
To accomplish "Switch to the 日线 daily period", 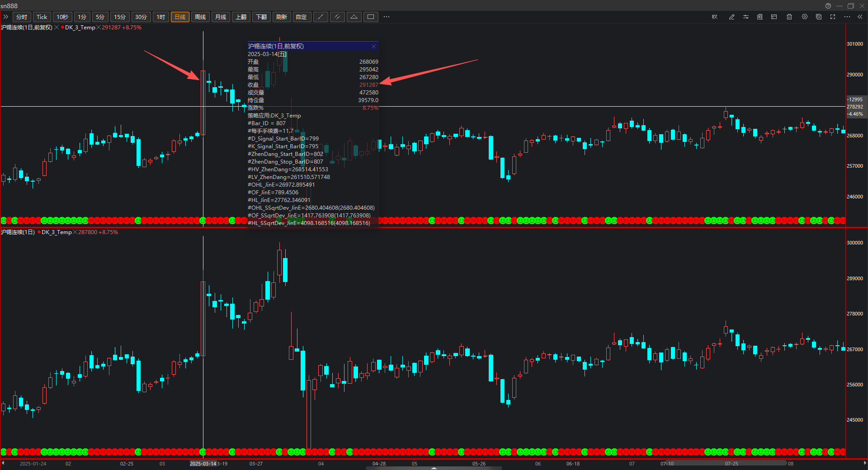I will point(180,17).
